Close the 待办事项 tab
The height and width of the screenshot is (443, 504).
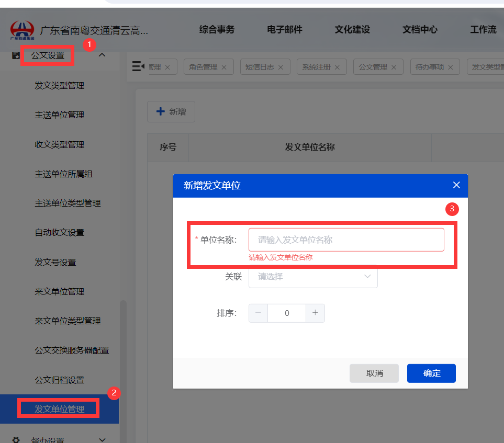[x=450, y=67]
